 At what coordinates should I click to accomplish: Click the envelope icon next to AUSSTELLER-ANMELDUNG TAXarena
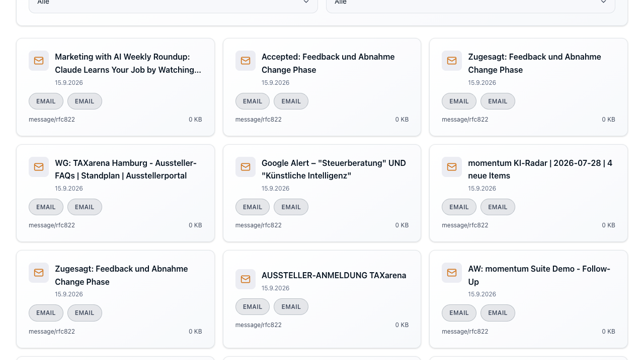pos(245,279)
